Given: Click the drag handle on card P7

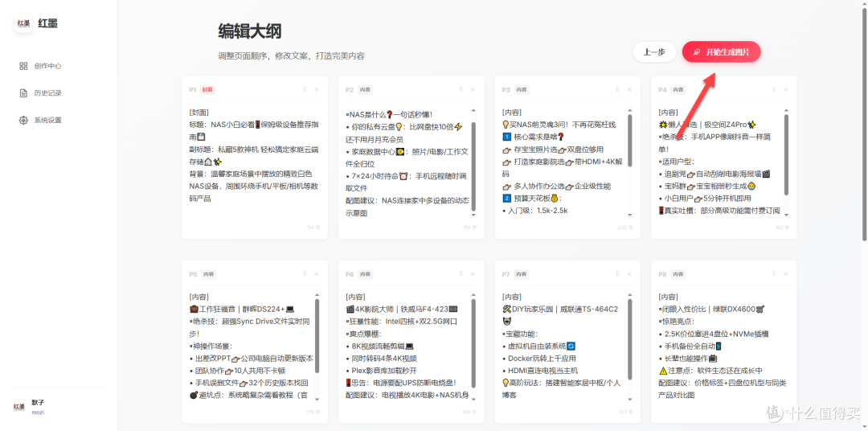Looking at the screenshot, I should [x=617, y=273].
